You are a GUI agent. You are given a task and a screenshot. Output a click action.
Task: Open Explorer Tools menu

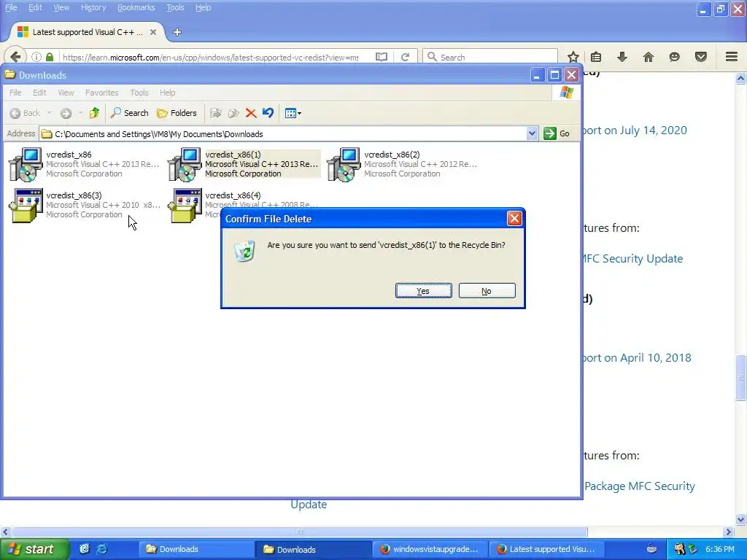point(139,93)
